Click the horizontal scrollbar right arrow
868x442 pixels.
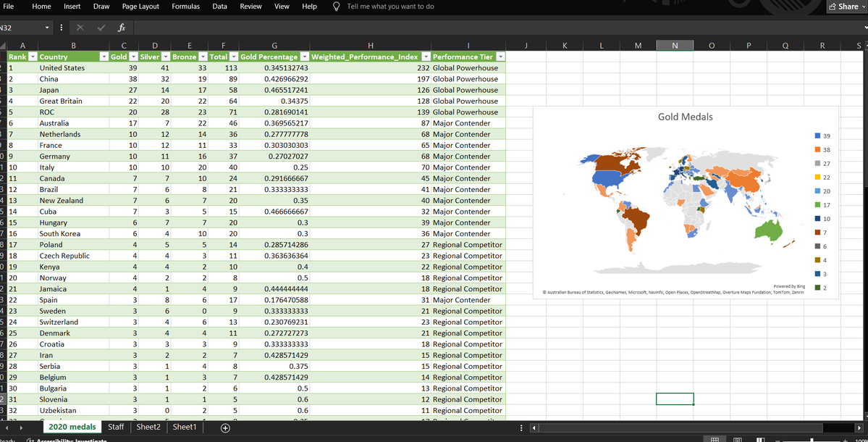click(859, 428)
